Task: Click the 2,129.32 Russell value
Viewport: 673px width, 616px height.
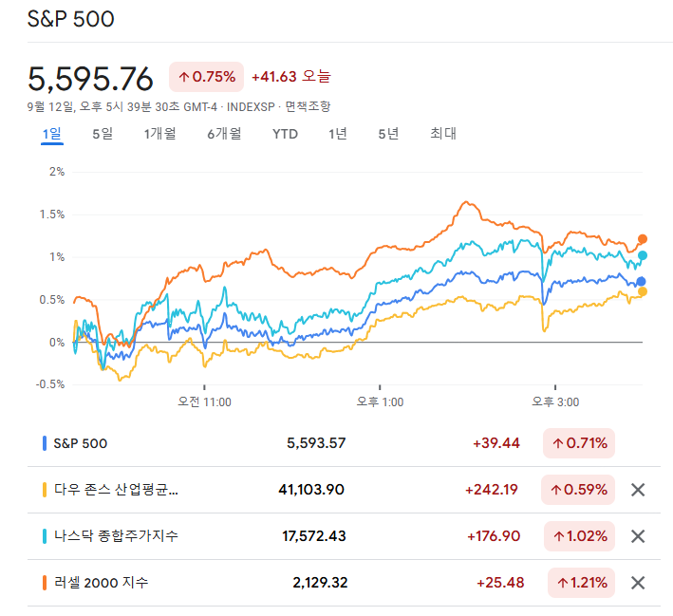Action: (x=320, y=583)
